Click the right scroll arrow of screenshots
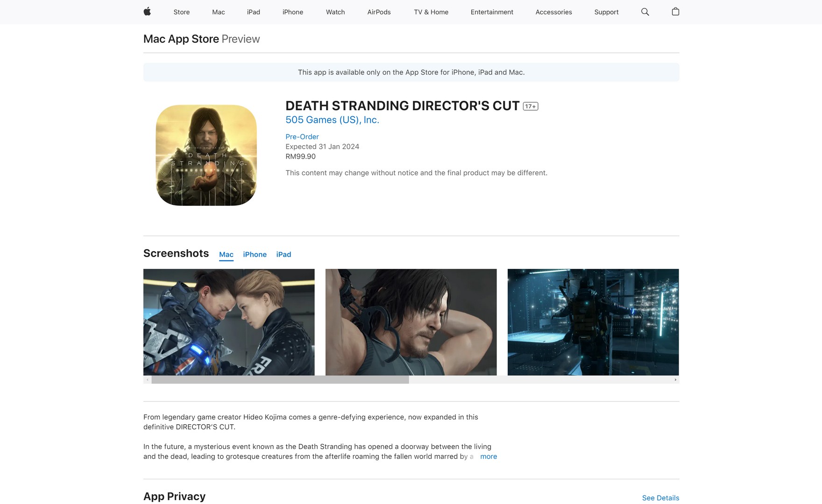Viewport: 822px width, 504px height. point(675,380)
